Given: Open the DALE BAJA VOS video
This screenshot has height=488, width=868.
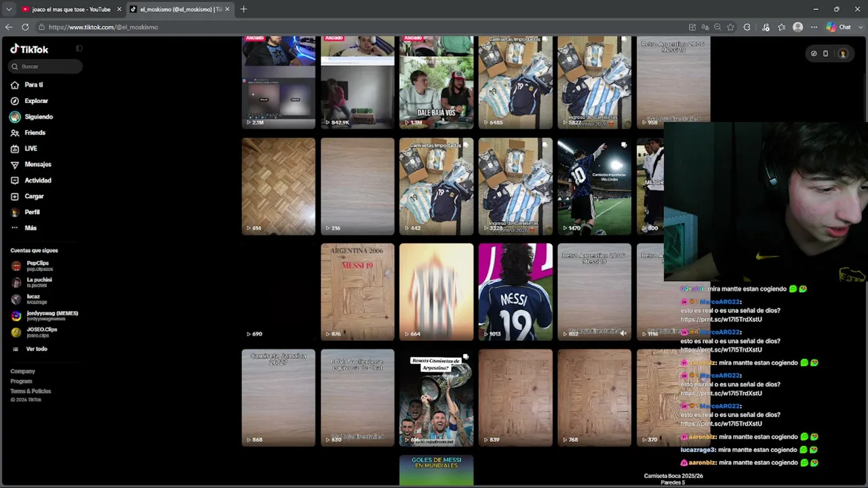Looking at the screenshot, I should pos(436,82).
